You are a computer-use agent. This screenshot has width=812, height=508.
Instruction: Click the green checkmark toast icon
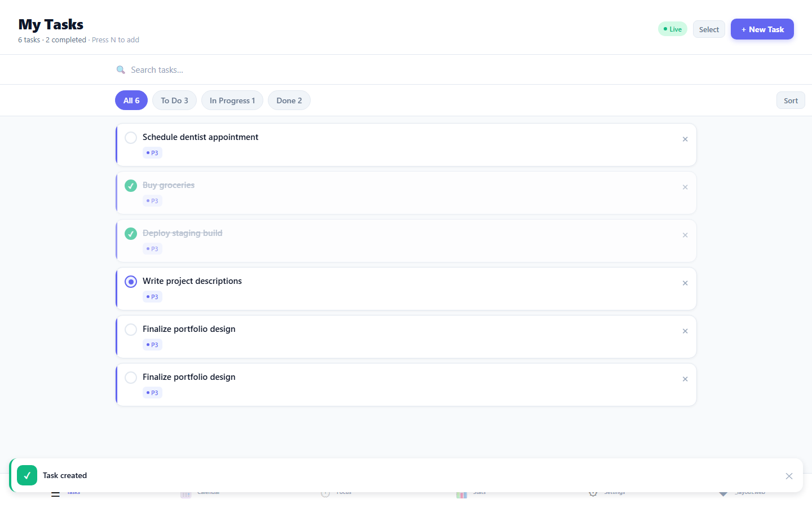27,475
